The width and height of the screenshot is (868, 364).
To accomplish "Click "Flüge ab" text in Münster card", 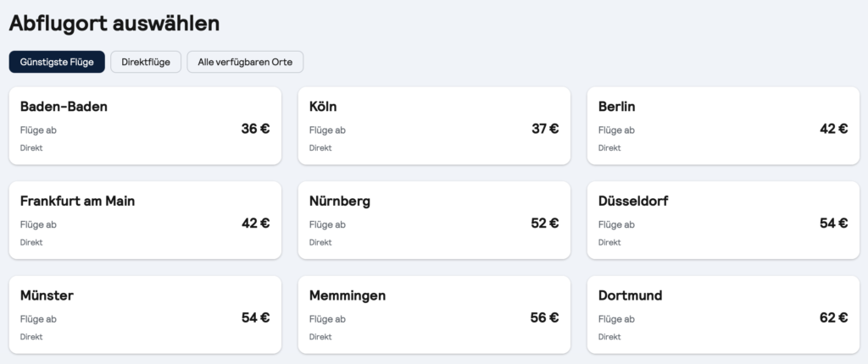I will coord(38,319).
